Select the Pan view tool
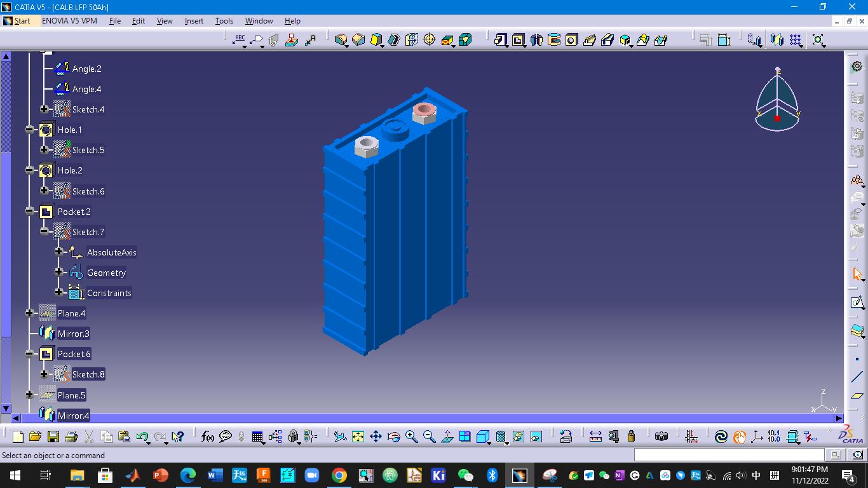The height and width of the screenshot is (488, 868). coord(376,437)
